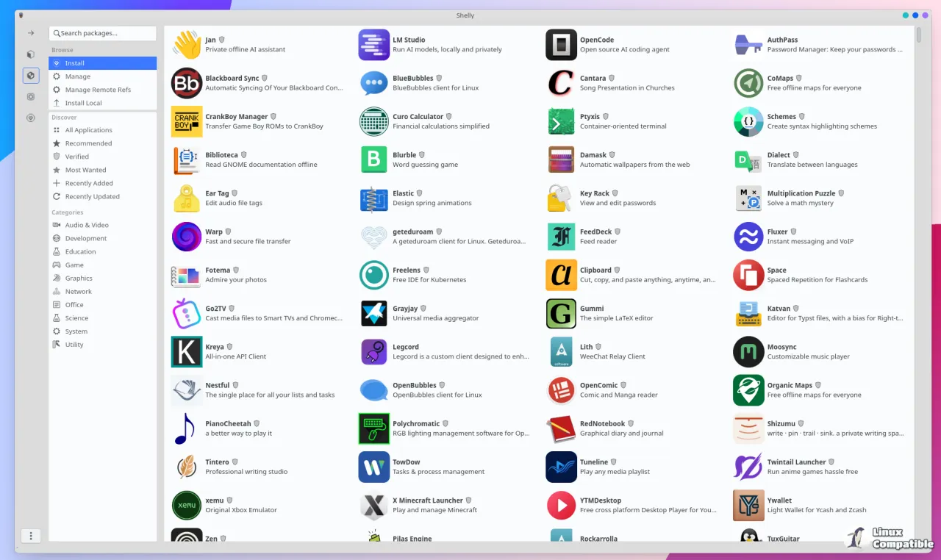The image size is (941, 560).
Task: Open the Utility category
Action: pos(103,345)
